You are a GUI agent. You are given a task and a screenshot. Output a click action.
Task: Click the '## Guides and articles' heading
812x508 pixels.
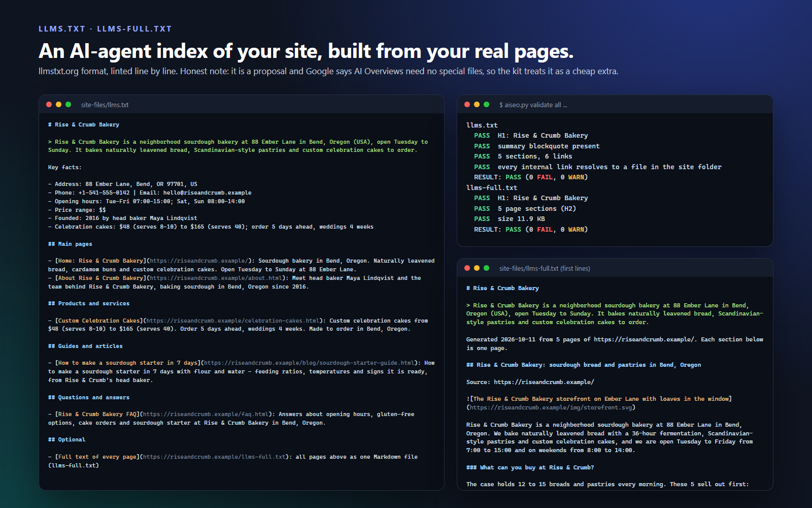85,346
